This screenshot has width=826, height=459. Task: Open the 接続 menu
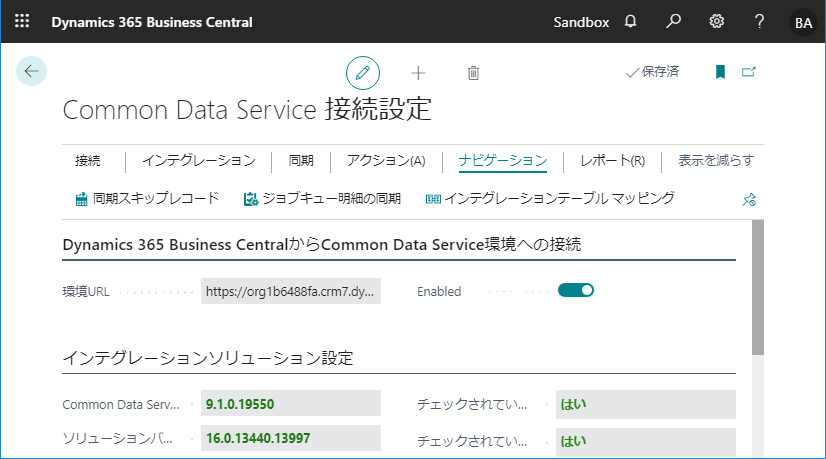point(87,161)
